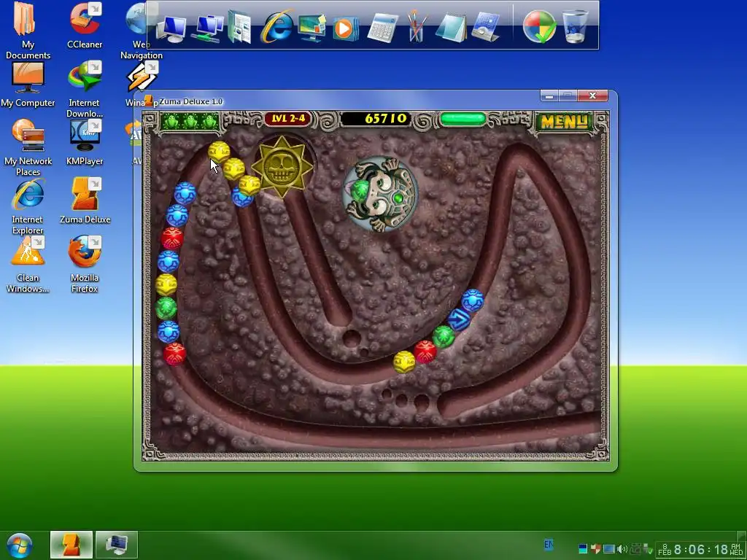Open the Calculator from the top dock
Image resolution: width=747 pixels, height=560 pixels.
click(x=382, y=28)
